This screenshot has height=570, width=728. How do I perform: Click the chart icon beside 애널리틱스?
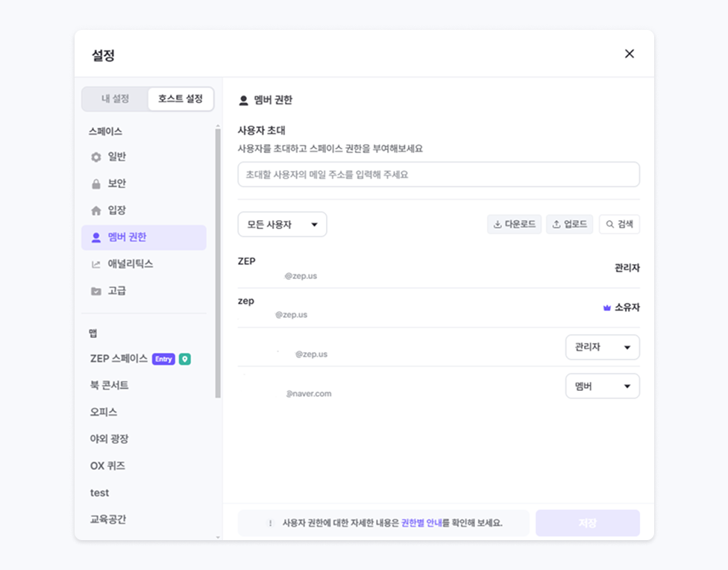(x=95, y=264)
